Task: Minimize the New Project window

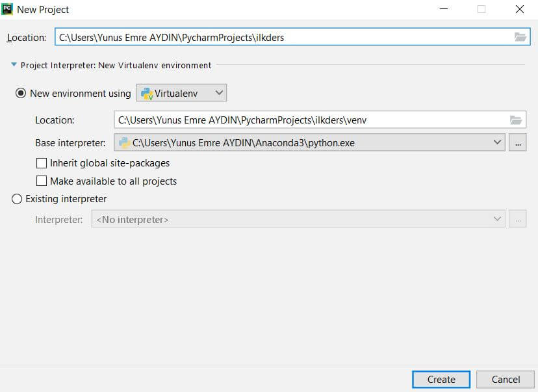Action: [444, 9]
